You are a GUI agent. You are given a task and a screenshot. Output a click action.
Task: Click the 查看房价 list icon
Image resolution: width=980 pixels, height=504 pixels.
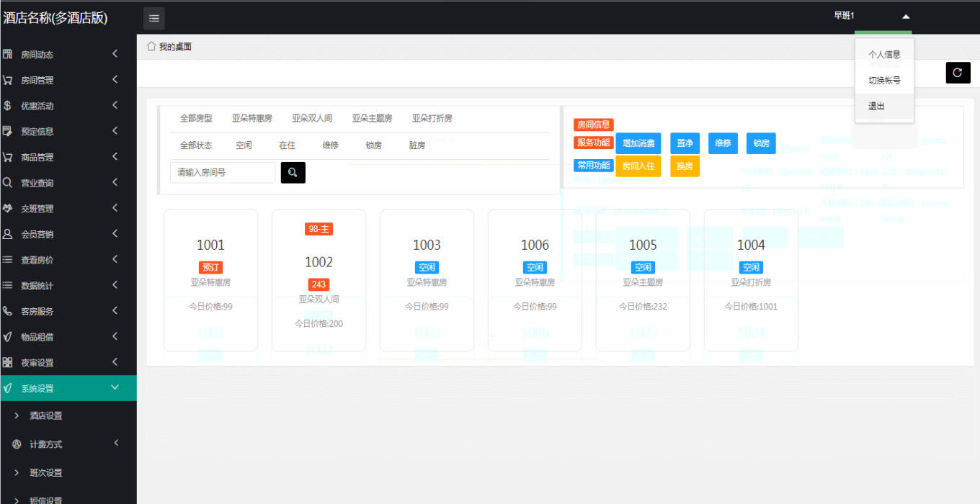pyautogui.click(x=7, y=260)
